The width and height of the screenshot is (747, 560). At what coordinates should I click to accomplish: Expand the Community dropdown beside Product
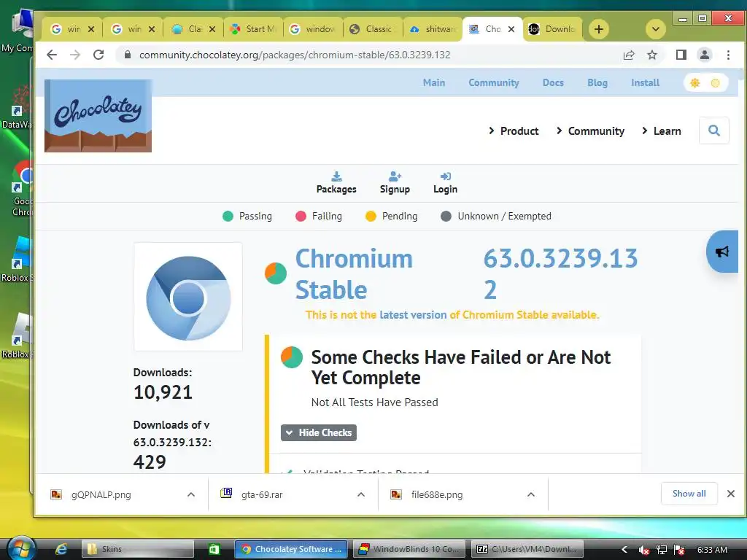click(x=590, y=131)
